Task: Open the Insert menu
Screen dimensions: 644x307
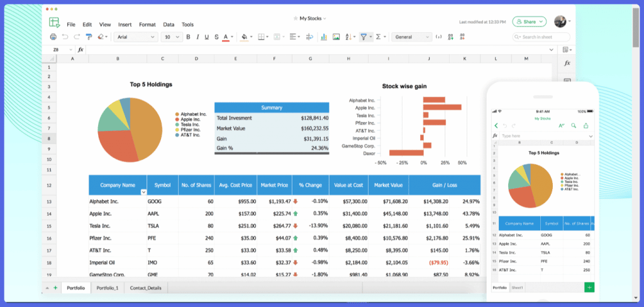Action: click(125, 25)
